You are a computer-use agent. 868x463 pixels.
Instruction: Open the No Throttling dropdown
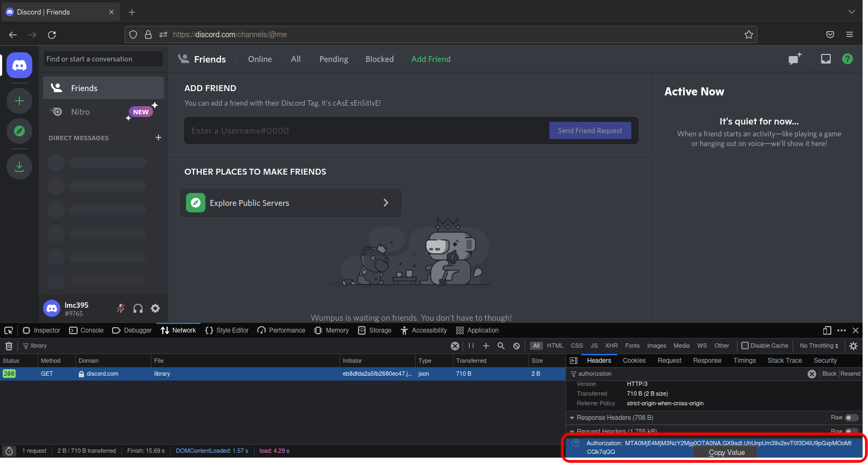819,346
